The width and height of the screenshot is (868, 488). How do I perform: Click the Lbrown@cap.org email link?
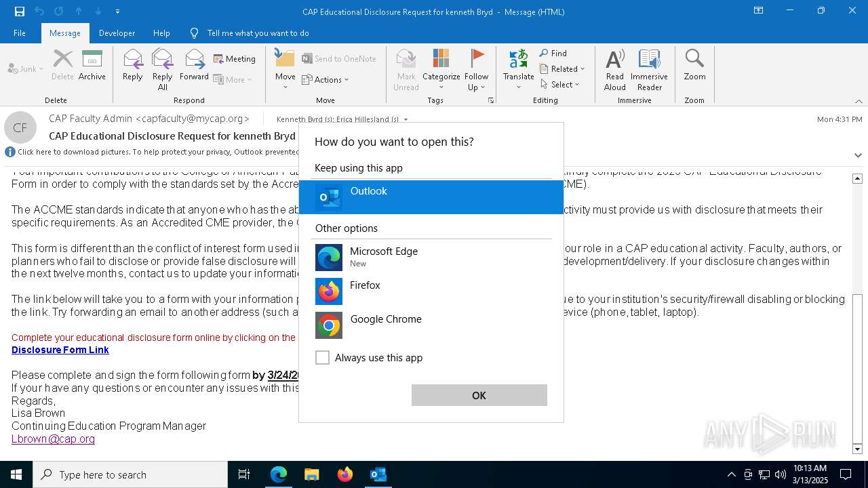coord(53,439)
